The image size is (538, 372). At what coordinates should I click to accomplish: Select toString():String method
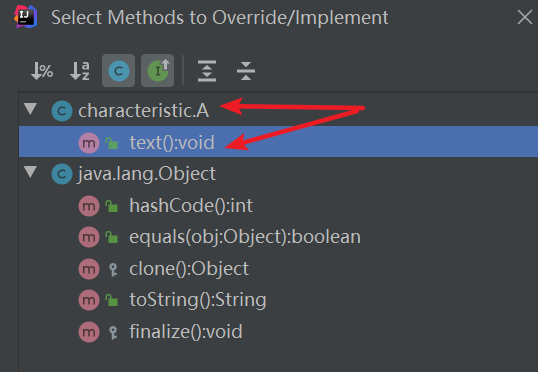coord(198,300)
